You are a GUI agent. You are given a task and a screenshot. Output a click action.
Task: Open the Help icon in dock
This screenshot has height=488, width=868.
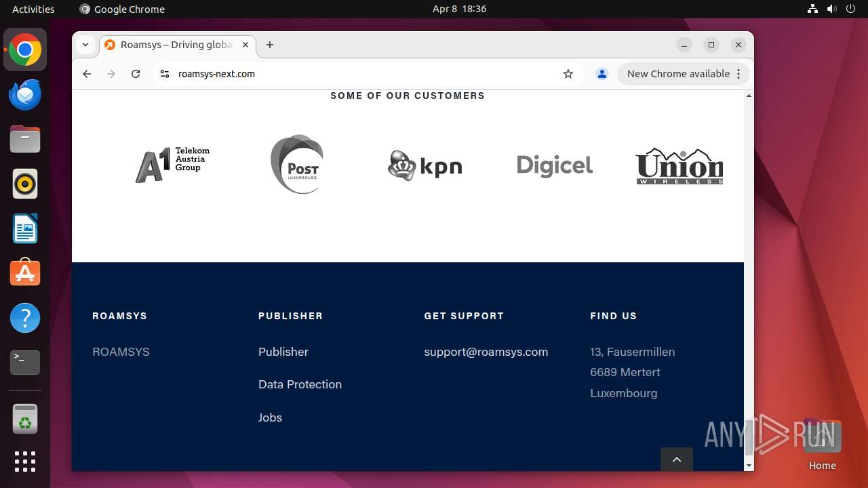25,317
